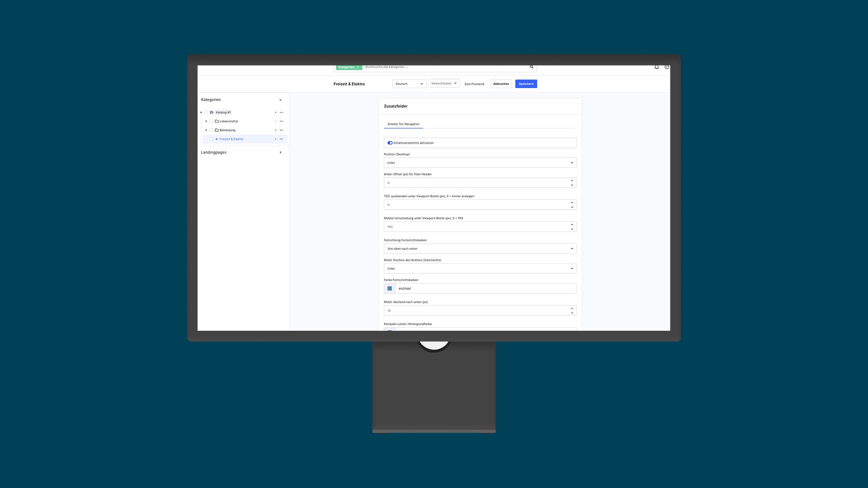Click the Bekleidung folder icon
This screenshot has width=868, height=488.
click(217, 130)
